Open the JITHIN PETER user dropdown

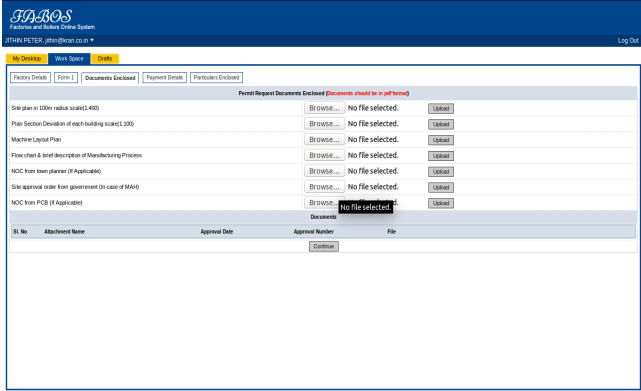tap(49, 40)
